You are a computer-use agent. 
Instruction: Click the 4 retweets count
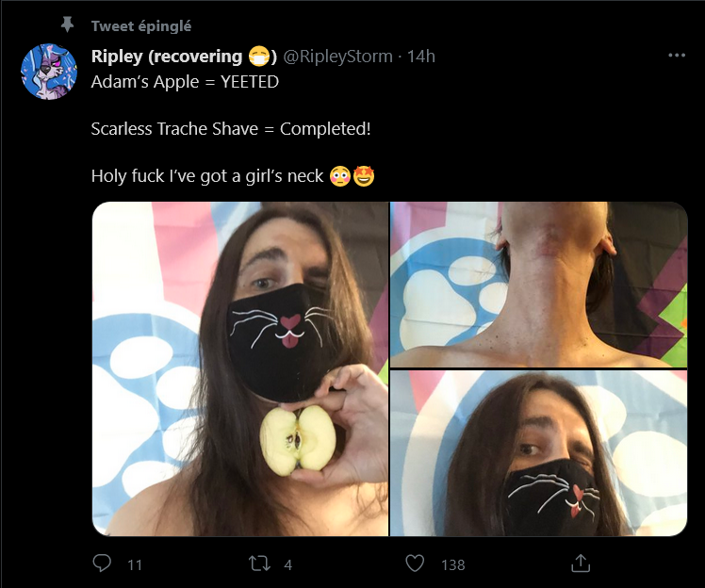288,565
